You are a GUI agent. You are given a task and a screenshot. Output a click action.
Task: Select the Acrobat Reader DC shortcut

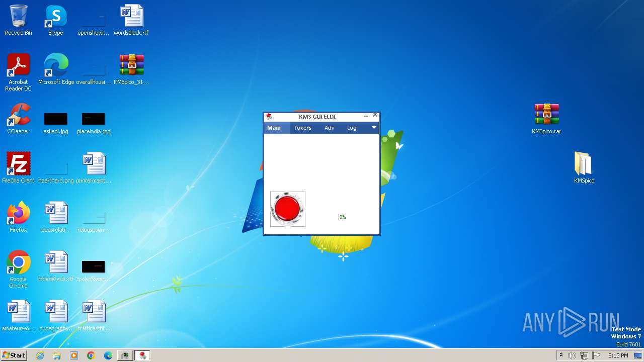click(18, 72)
